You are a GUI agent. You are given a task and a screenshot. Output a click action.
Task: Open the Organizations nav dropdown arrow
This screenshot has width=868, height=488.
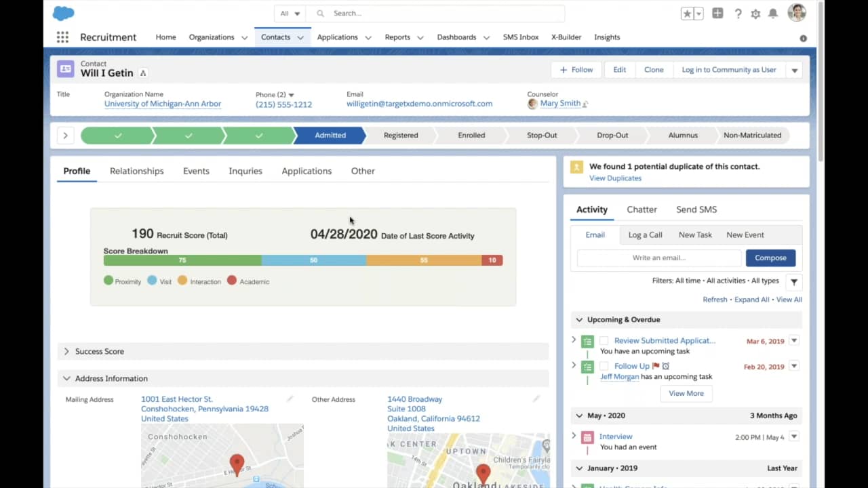[245, 38]
